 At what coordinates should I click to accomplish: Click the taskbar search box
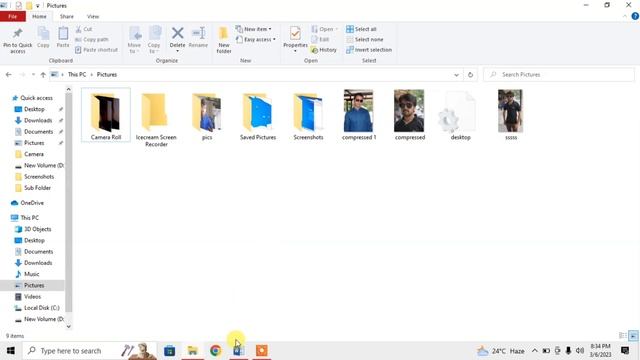pos(89,351)
